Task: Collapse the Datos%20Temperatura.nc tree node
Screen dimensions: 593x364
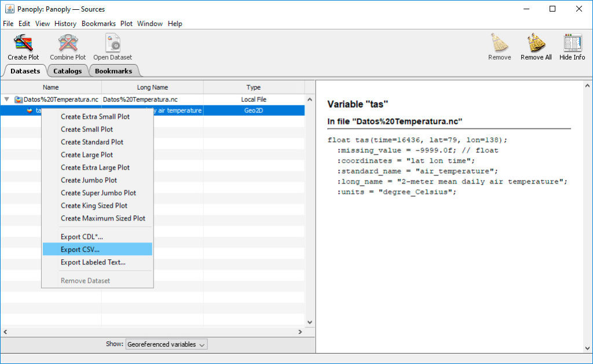Action: tap(6, 100)
